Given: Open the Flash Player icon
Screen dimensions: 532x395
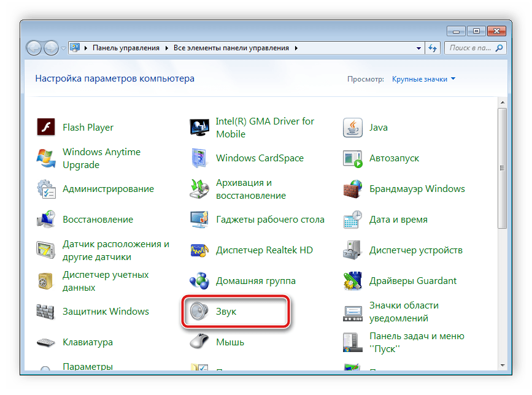Looking at the screenshot, I should click(x=46, y=128).
